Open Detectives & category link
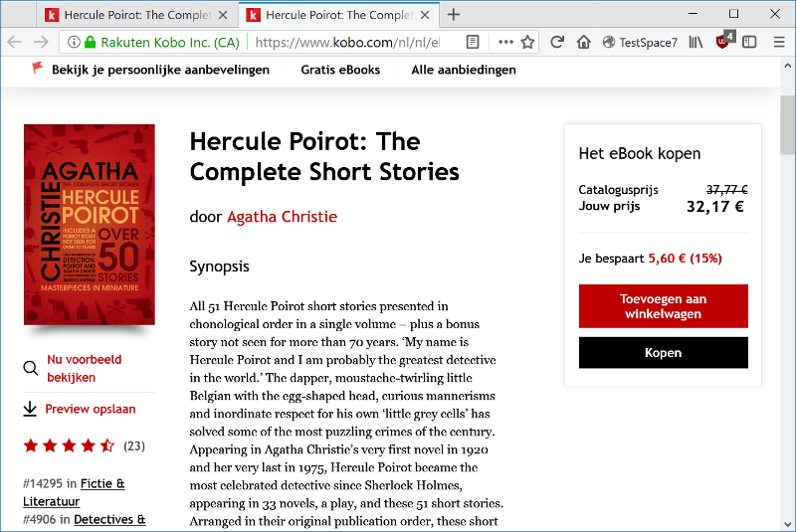796x532 pixels. tap(109, 519)
